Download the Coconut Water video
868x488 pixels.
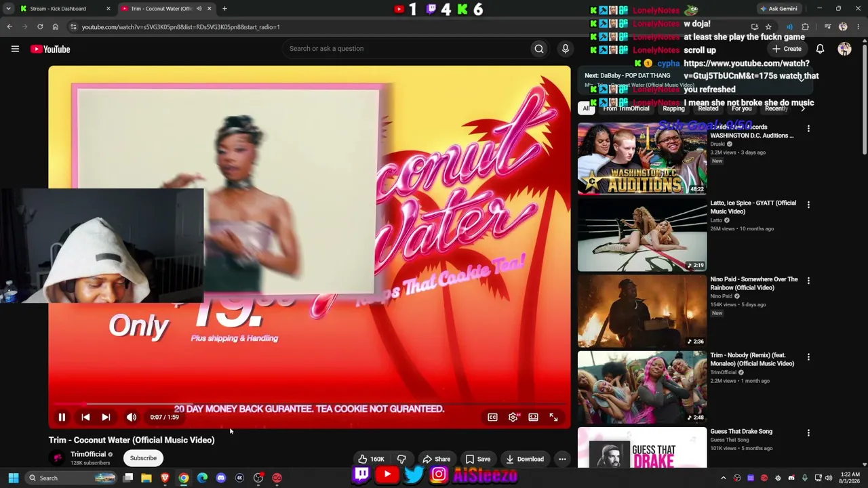[525, 459]
